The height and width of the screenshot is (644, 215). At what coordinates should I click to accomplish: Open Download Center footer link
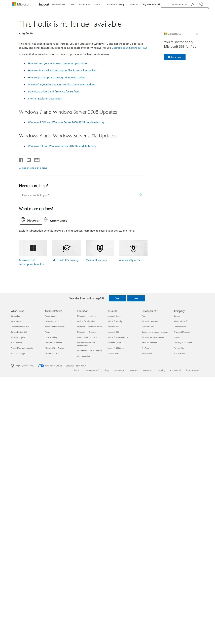click(52, 321)
